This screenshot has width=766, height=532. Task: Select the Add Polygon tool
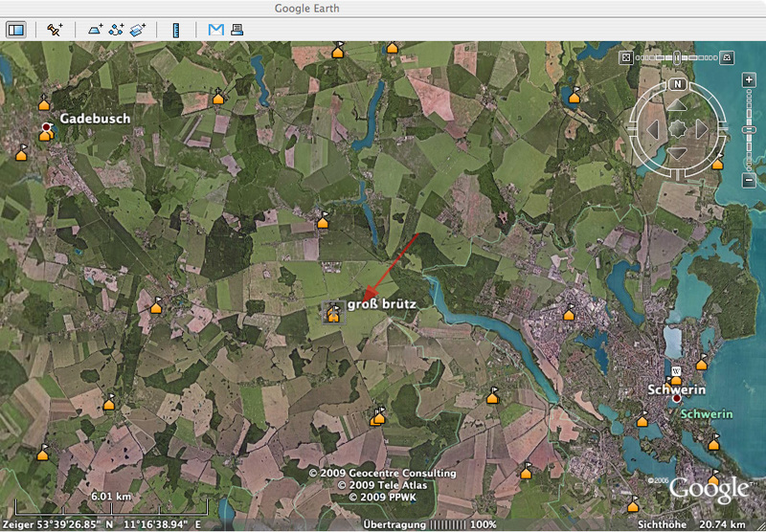tap(95, 30)
